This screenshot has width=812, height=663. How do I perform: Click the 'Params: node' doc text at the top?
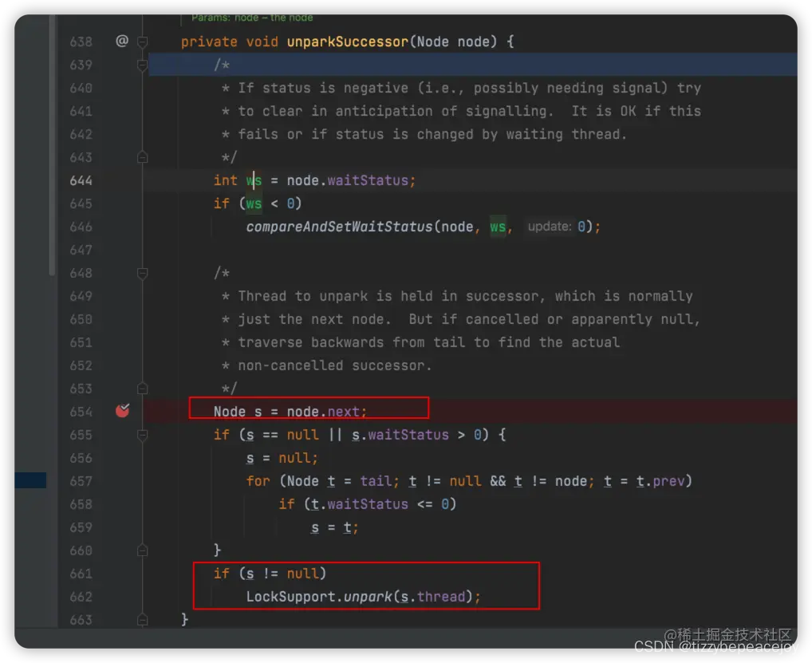(x=252, y=18)
